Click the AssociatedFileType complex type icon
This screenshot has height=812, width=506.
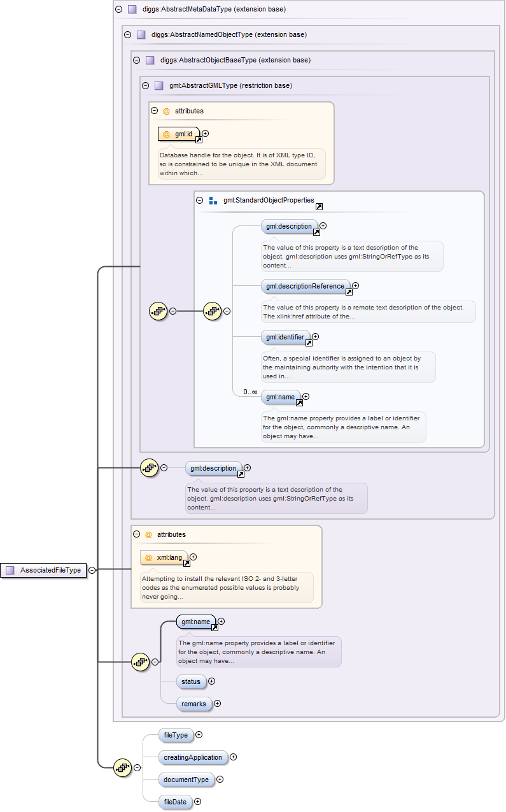pos(10,570)
